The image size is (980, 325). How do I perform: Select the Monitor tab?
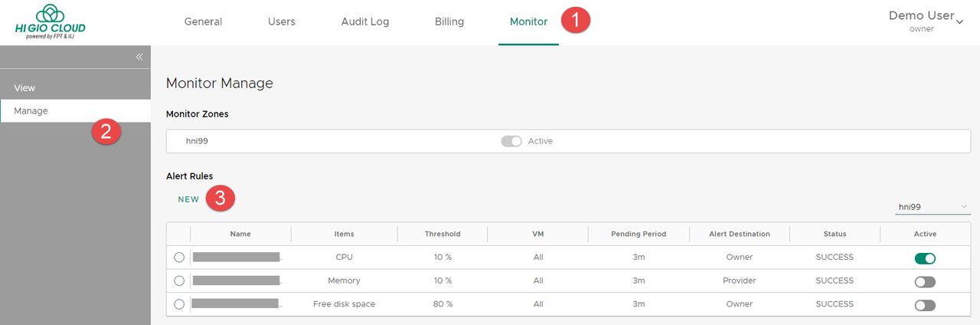click(528, 21)
